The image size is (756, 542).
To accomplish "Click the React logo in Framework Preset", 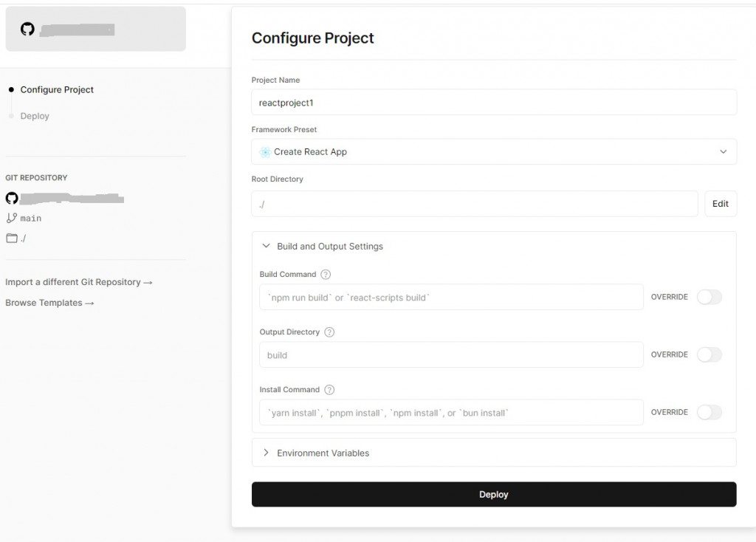I will click(265, 152).
